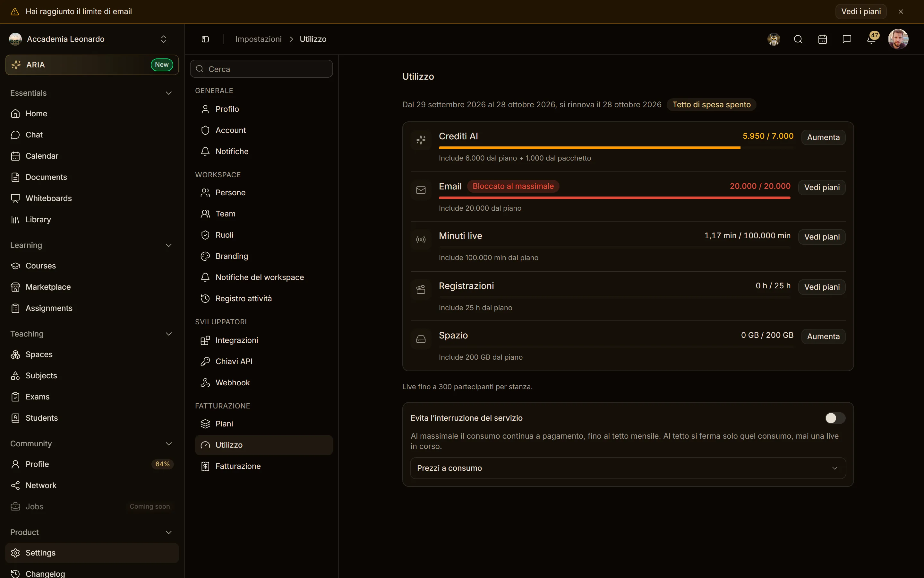Click the Minuti live broadcast icon

coord(421,240)
